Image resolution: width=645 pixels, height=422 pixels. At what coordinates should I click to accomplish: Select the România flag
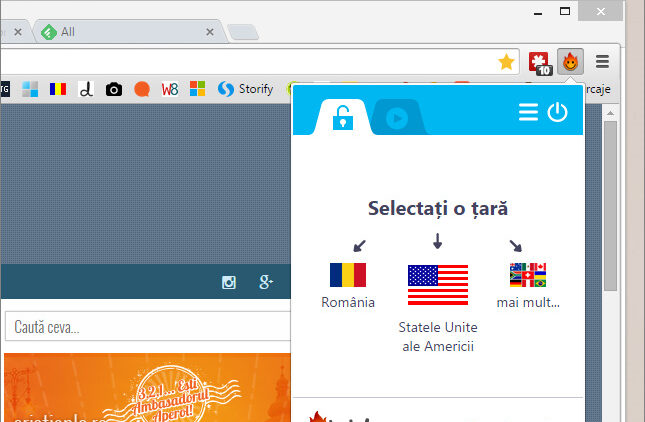click(348, 275)
